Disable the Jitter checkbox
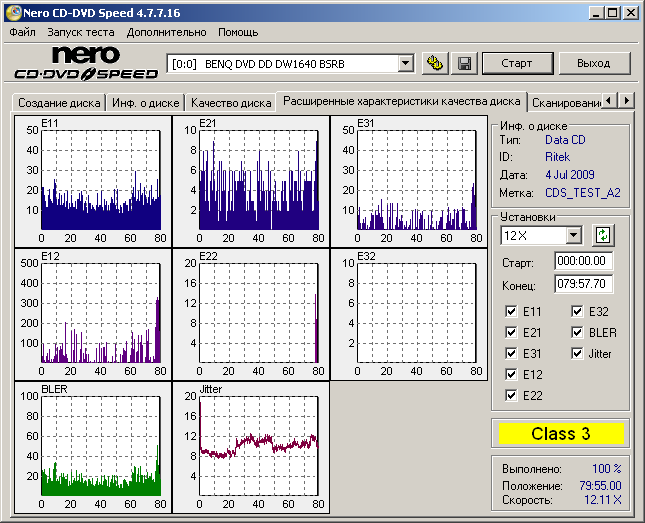 pos(578,354)
